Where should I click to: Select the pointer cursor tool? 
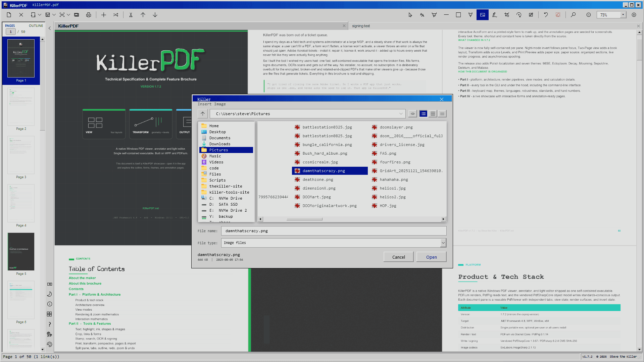click(x=410, y=15)
